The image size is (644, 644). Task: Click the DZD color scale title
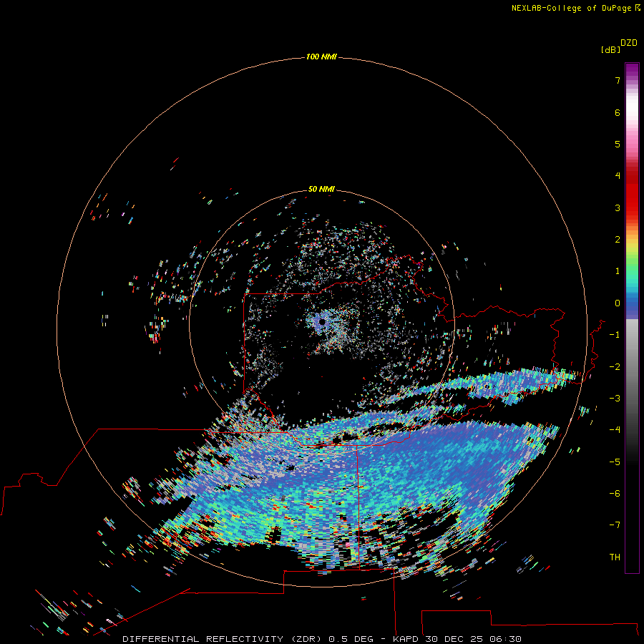tap(629, 43)
